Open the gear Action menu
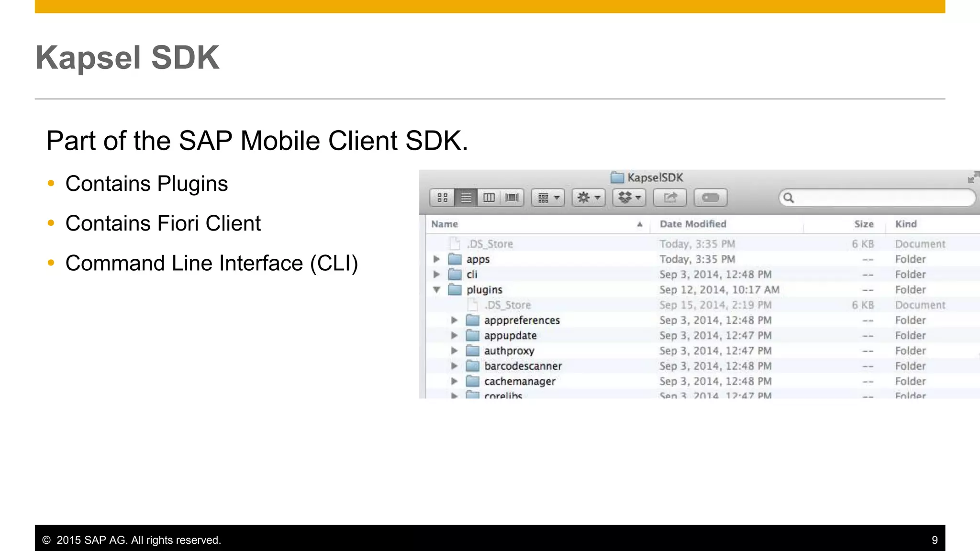The image size is (980, 551). 589,198
